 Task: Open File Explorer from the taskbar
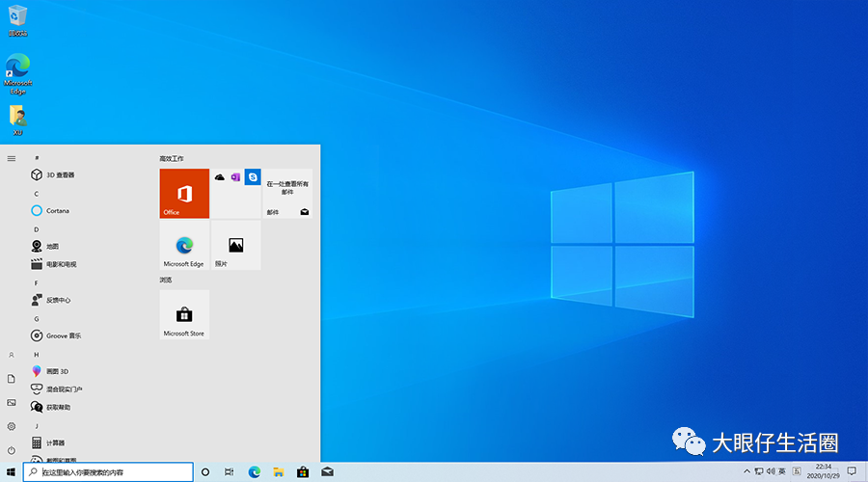[279, 472]
